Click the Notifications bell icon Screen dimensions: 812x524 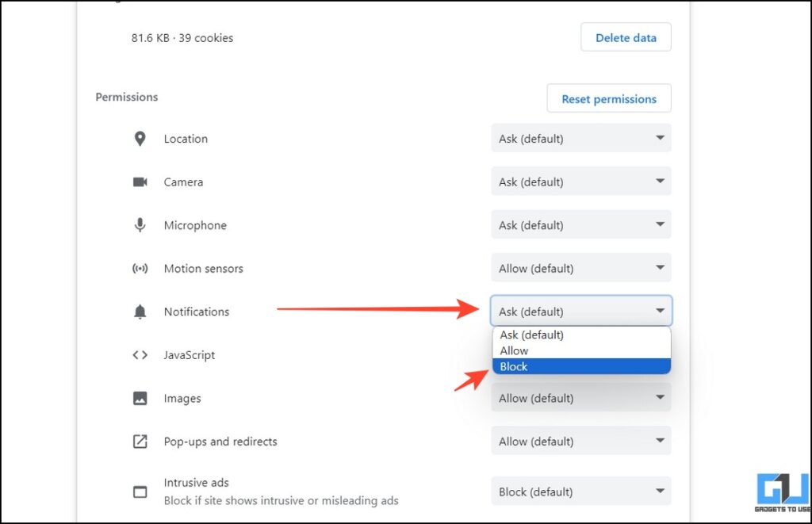point(140,311)
